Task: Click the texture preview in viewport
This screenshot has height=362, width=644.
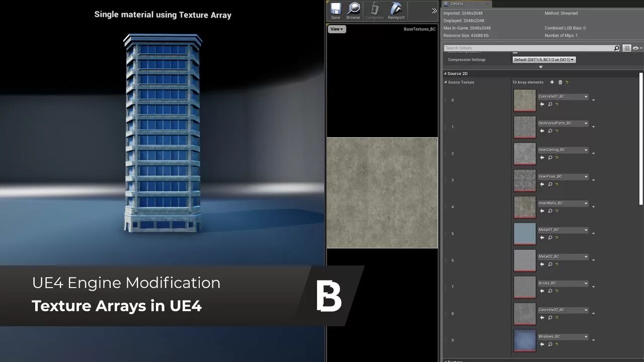Action: (382, 193)
